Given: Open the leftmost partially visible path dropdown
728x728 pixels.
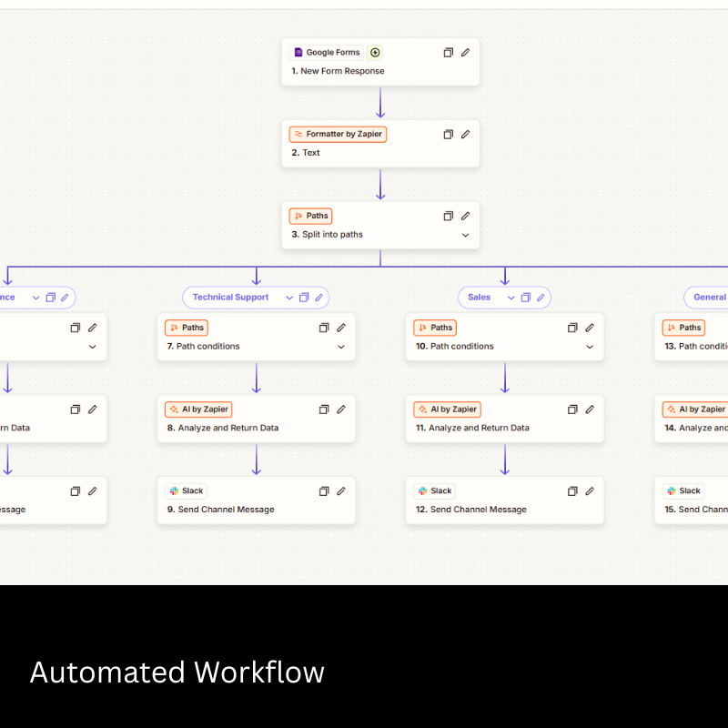Looking at the screenshot, I should click(x=35, y=298).
